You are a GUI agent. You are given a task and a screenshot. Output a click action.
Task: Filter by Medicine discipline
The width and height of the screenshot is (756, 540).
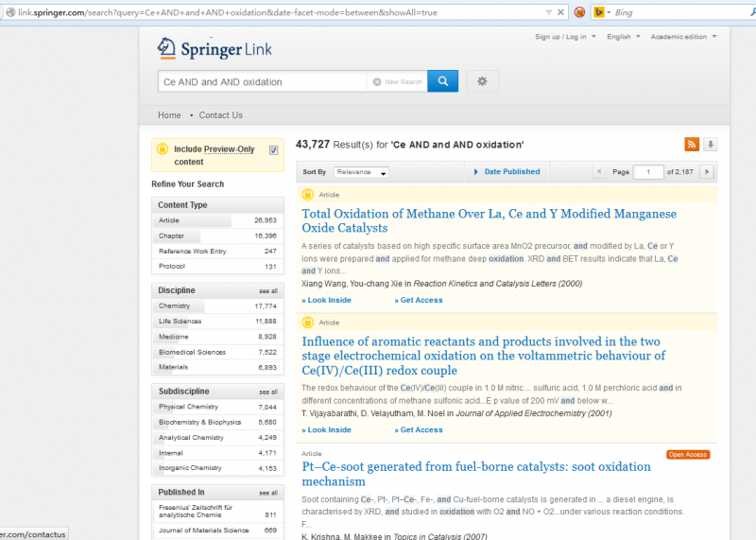click(x=217, y=337)
